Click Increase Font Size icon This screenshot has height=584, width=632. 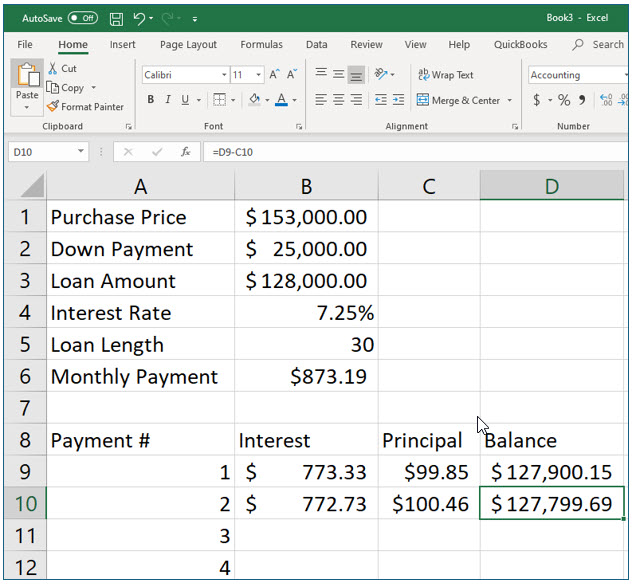click(x=274, y=75)
